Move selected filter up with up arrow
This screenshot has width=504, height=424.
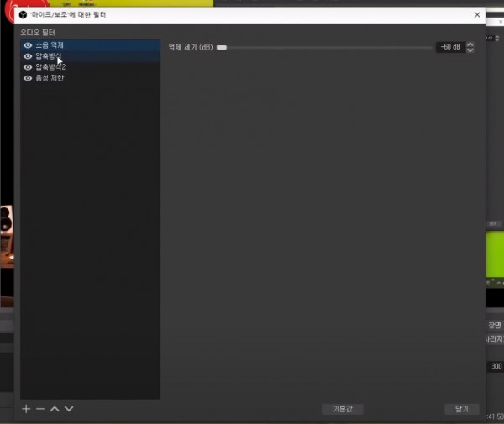[55, 409]
